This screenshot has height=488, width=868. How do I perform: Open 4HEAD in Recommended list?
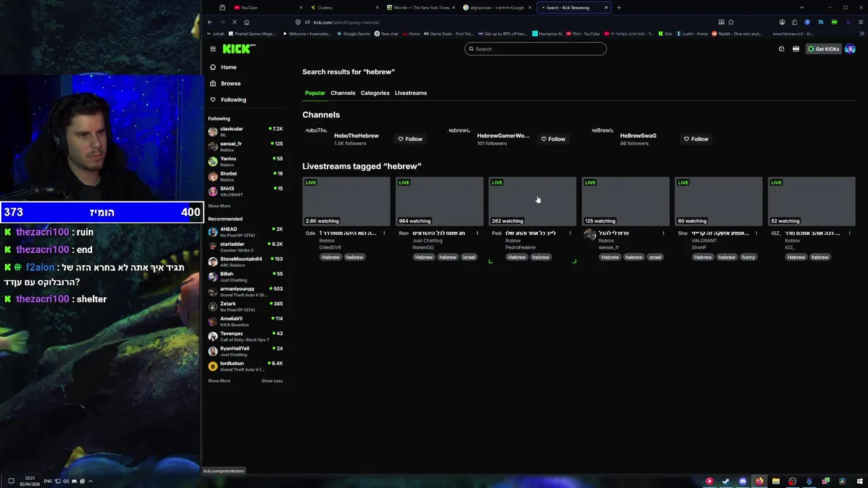[245, 232]
